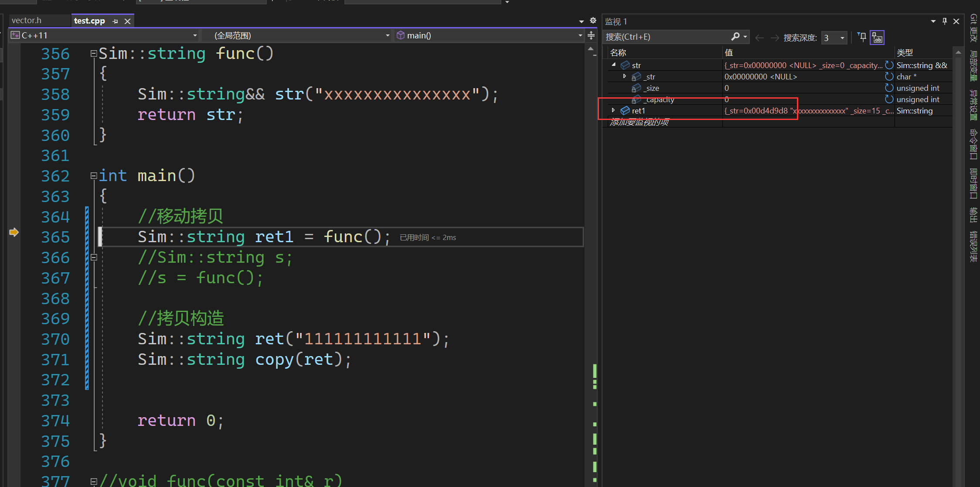Click line number 365 in the gutter

point(55,237)
